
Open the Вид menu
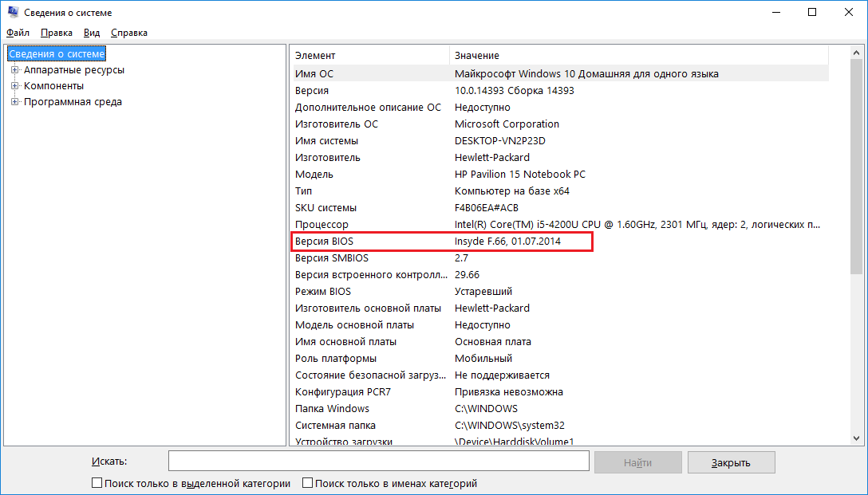click(x=92, y=33)
